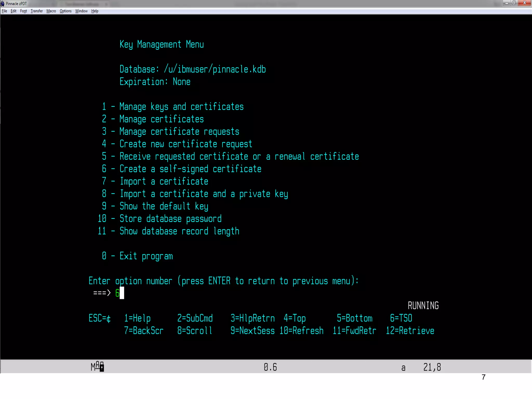Click the Database path /u/ibmuser/pinnacle.kdb
532x399 pixels.
(215, 69)
